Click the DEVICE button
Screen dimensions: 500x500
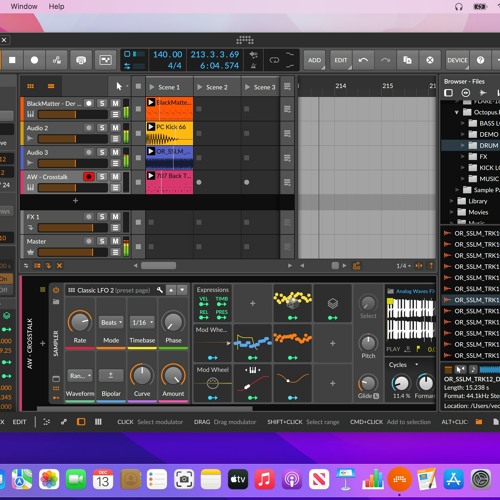click(457, 60)
